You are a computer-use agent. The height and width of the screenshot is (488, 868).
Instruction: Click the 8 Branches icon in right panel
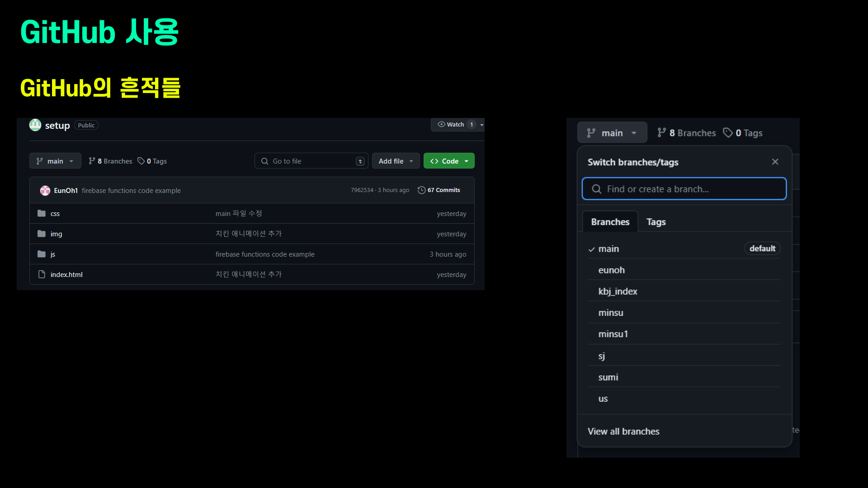click(x=662, y=133)
